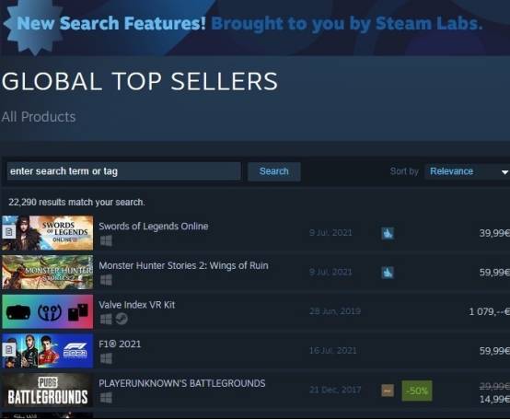Viewport: 510px width, 420px height.
Task: Click Windows icon under F1 2021
Action: 106,358
